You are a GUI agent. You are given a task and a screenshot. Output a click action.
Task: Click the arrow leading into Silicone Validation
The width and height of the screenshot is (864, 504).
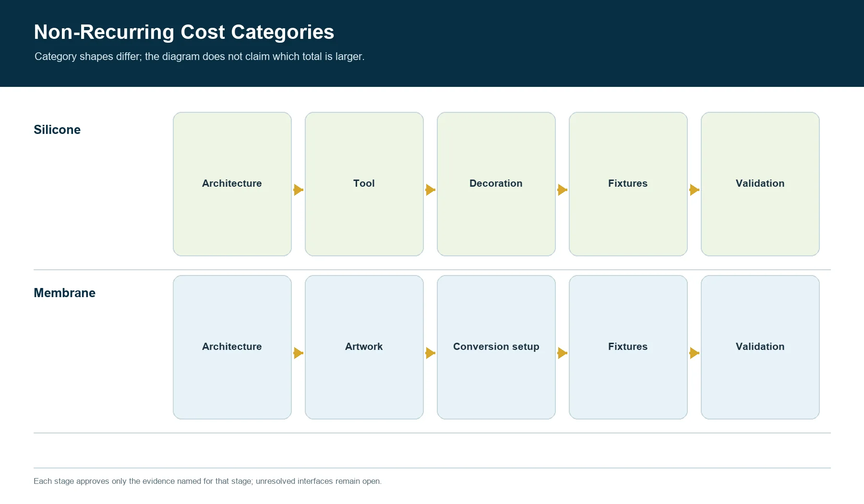694,190
